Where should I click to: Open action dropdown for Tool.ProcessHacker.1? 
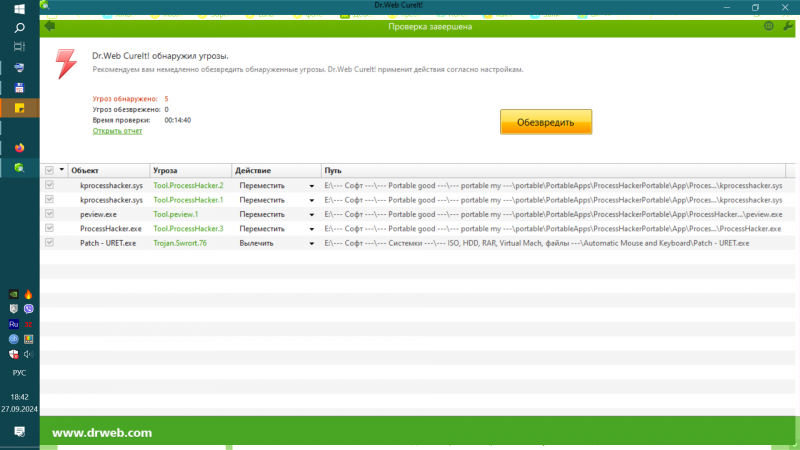311,201
